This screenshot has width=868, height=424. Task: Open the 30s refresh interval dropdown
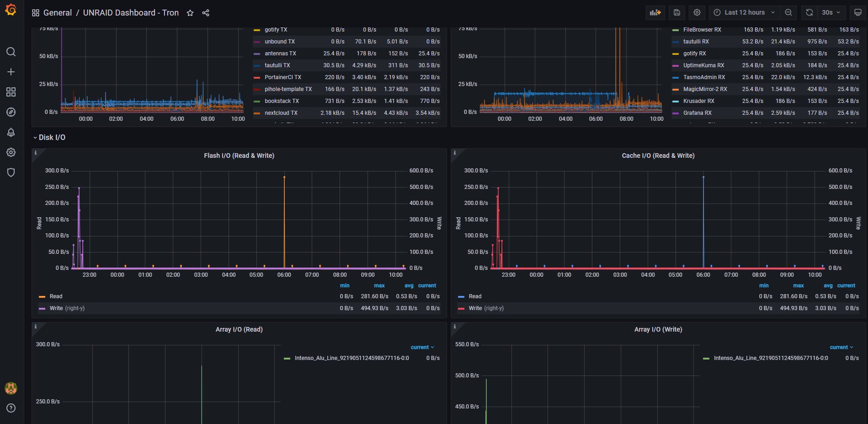pyautogui.click(x=831, y=13)
